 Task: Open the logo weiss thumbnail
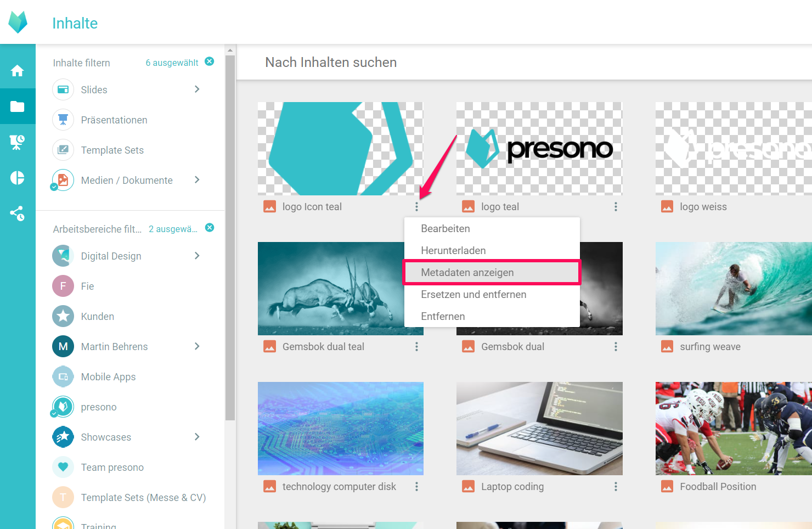pos(734,149)
